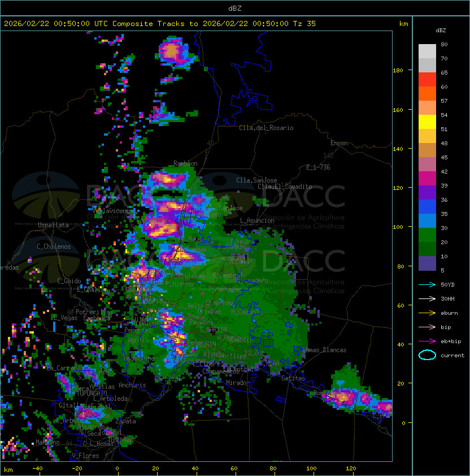Click the magenta eb+bip arrow in legend
The image size is (470, 476).
pos(427,341)
